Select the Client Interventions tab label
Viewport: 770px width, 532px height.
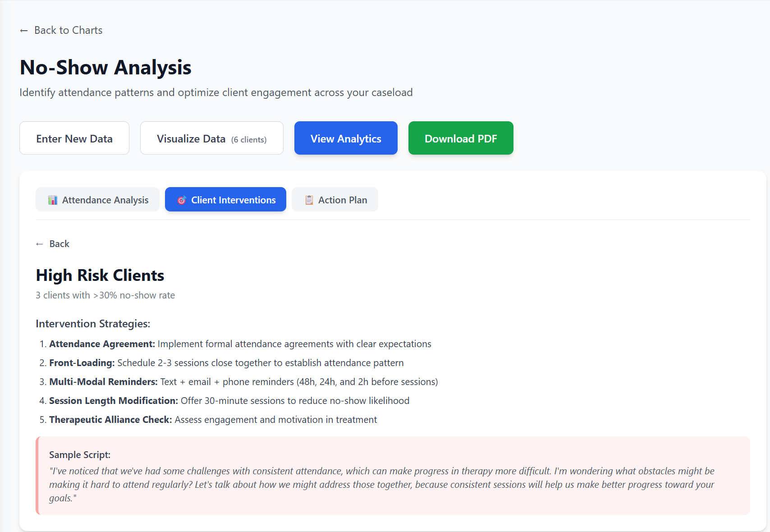(x=233, y=200)
